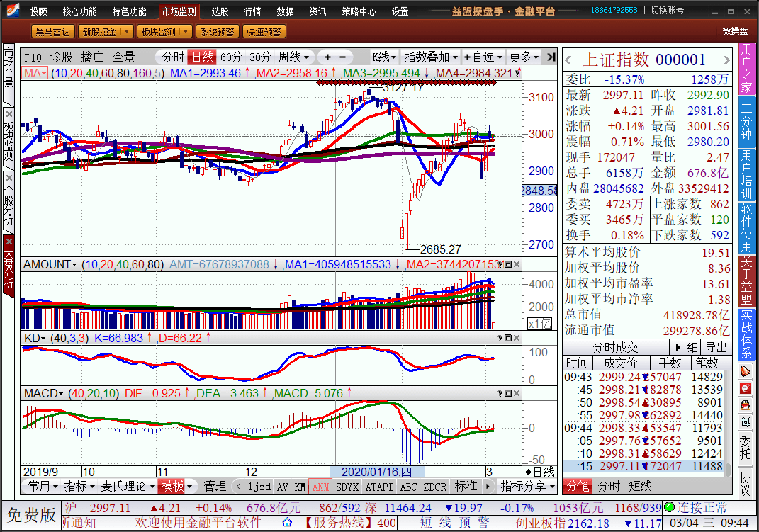The width and height of the screenshot is (759, 532).
Task: Open the 选股 menu
Action: click(x=220, y=11)
